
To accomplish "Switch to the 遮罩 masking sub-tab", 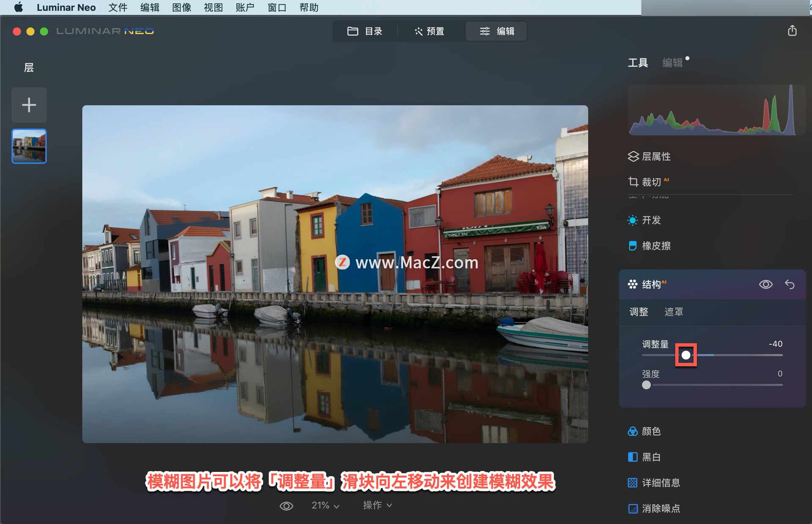I will (x=674, y=312).
